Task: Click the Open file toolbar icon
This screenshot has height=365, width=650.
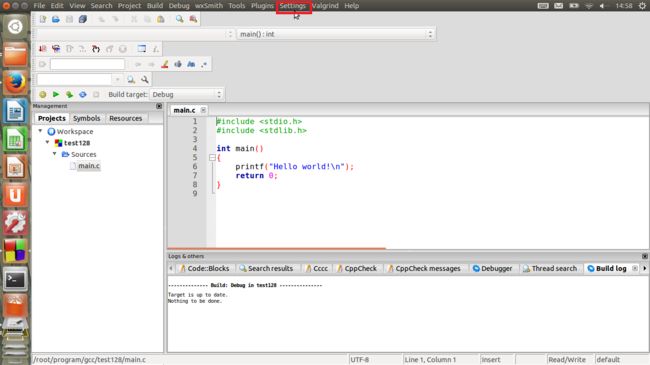Action: pos(56,19)
